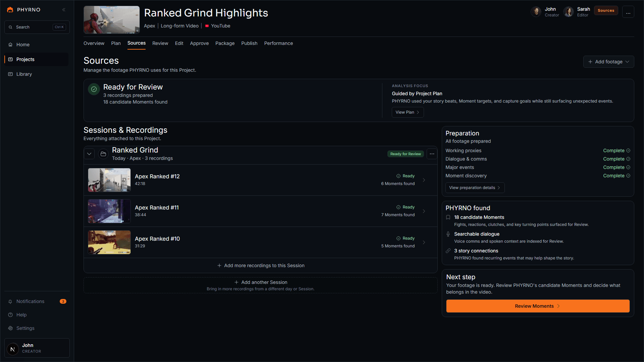Open Apex Ranked #10 thumbnail
644x362 pixels.
(109, 242)
